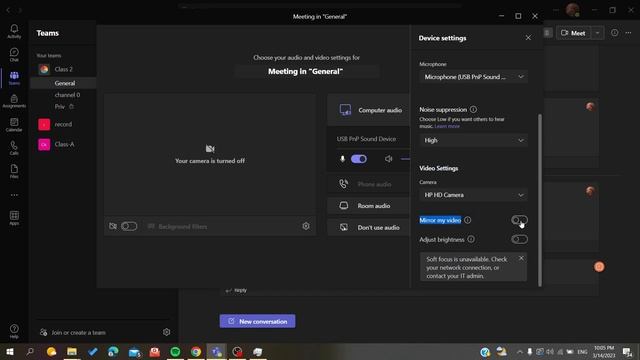Expand Meet button dropdown arrow

[598, 33]
